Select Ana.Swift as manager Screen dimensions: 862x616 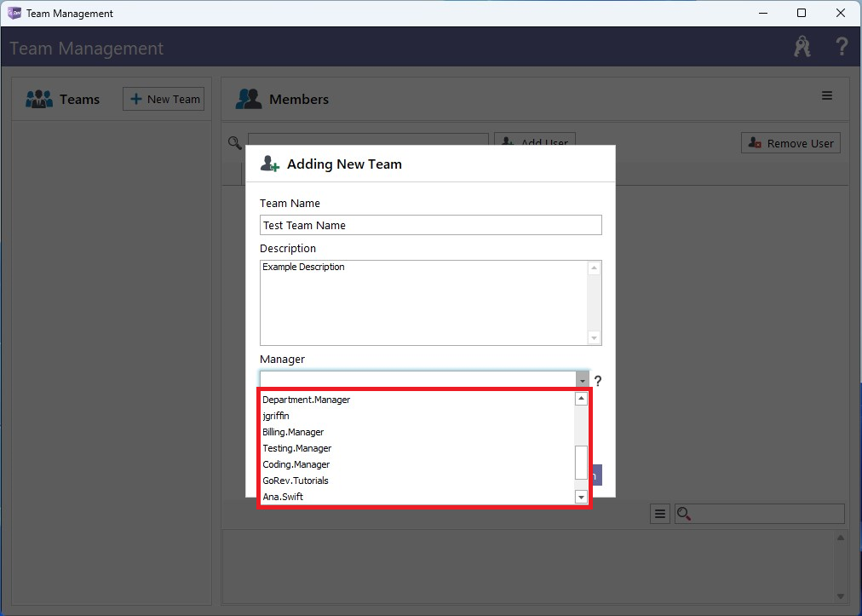coord(283,497)
